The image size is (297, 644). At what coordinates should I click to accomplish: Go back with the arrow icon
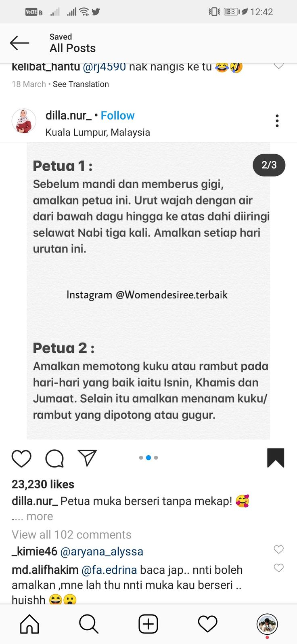click(x=19, y=43)
